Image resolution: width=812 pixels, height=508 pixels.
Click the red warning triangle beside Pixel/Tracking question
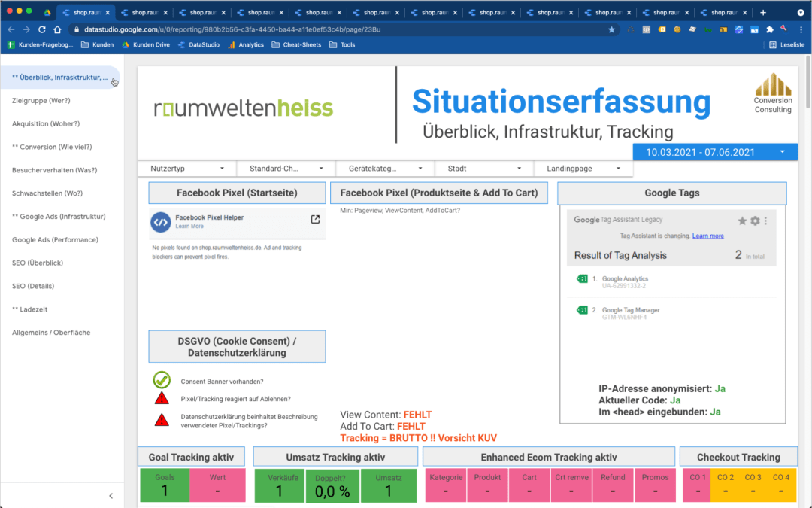click(x=163, y=397)
